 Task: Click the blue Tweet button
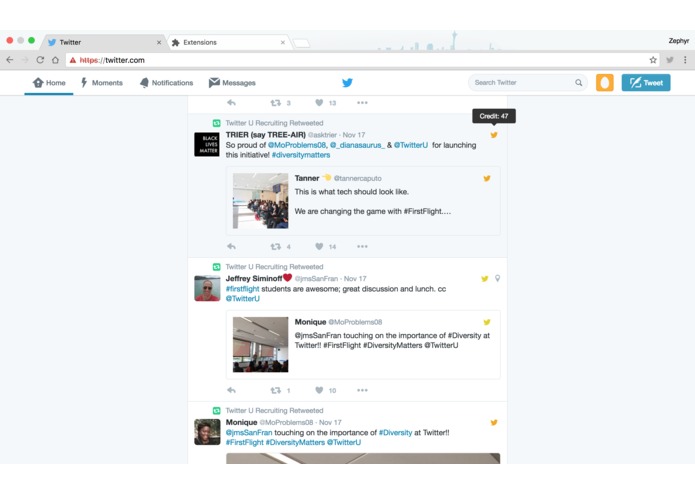tap(646, 82)
